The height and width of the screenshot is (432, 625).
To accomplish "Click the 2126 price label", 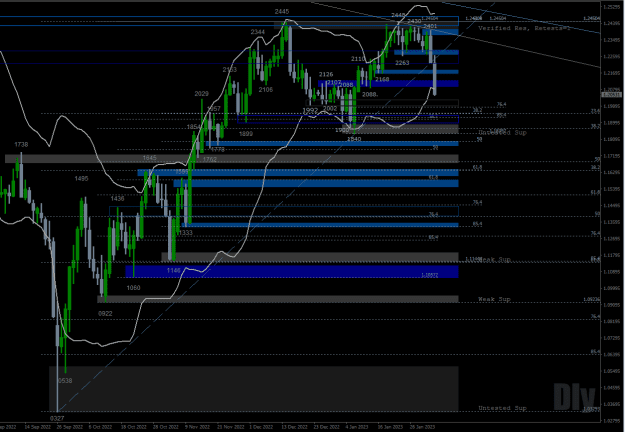I will pyautogui.click(x=326, y=74).
